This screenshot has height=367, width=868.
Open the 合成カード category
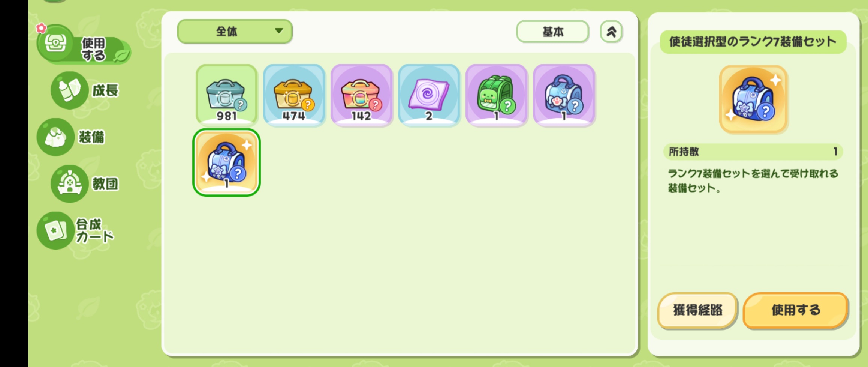(x=76, y=230)
